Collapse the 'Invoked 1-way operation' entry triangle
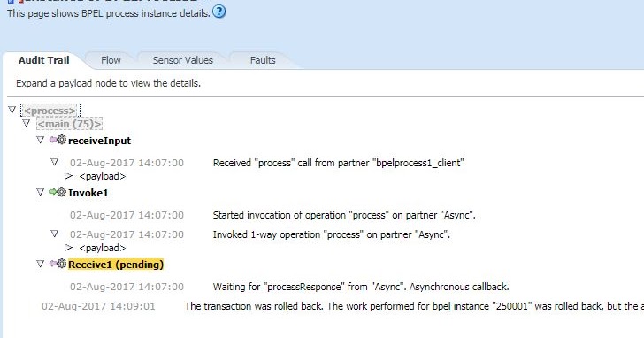The image size is (644, 338). point(54,234)
